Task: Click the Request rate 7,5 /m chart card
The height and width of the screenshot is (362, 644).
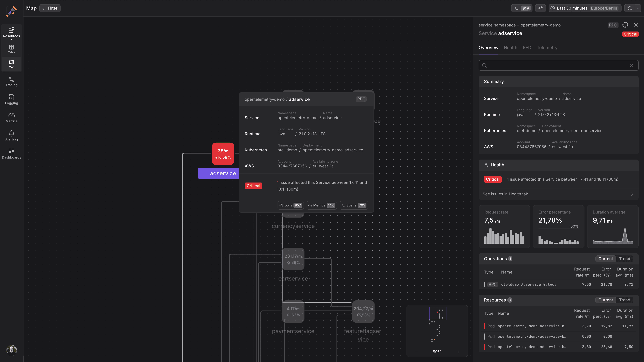Action: [x=504, y=227]
